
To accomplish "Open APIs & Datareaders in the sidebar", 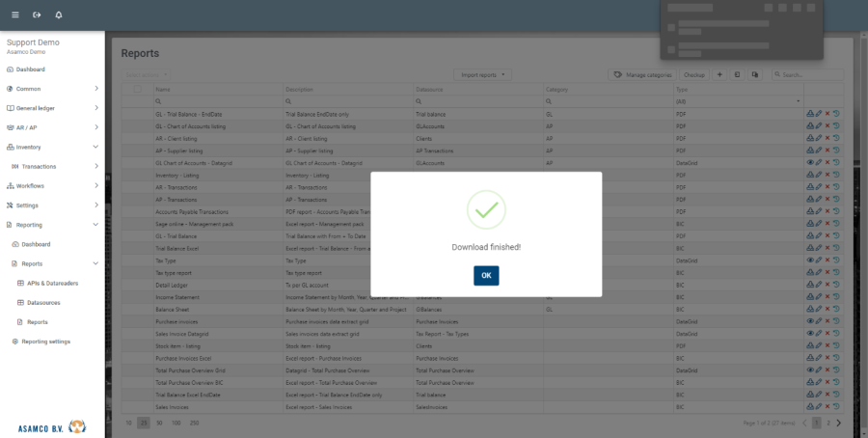I will (51, 283).
